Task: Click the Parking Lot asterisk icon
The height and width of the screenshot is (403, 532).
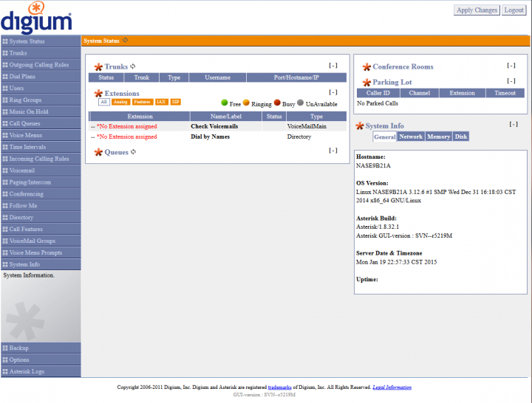Action: click(x=366, y=83)
